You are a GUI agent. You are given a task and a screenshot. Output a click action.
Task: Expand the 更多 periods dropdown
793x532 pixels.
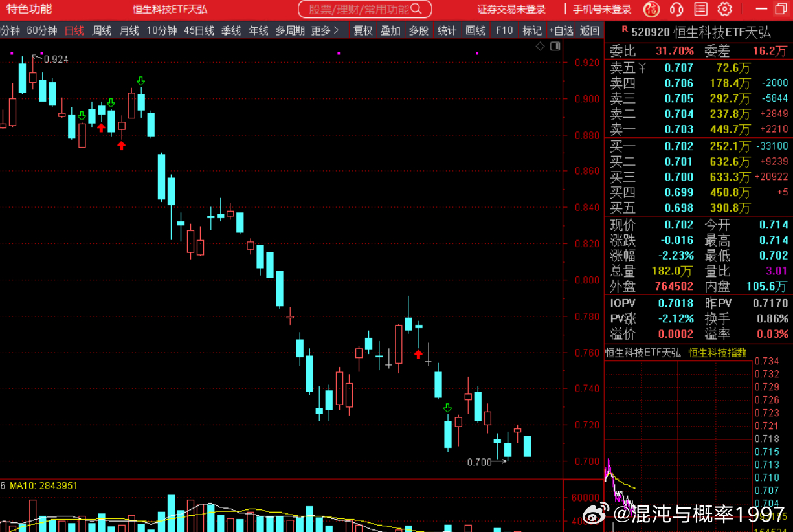click(325, 30)
